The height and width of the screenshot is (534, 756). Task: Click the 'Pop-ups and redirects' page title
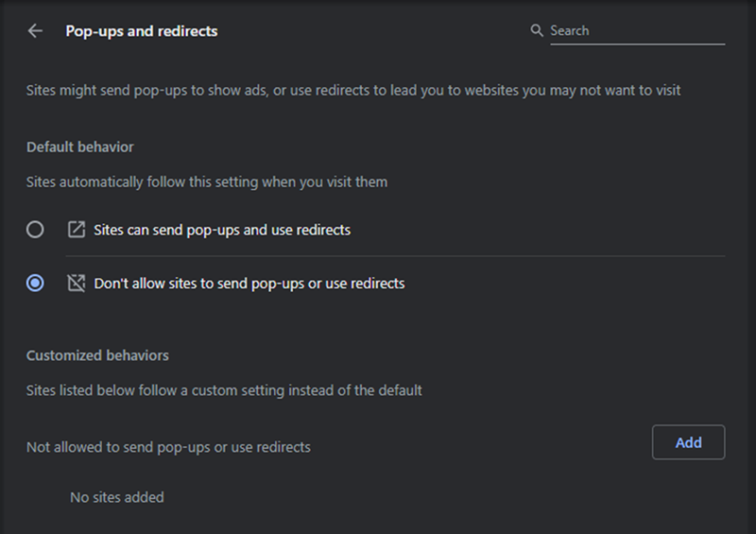(x=142, y=31)
